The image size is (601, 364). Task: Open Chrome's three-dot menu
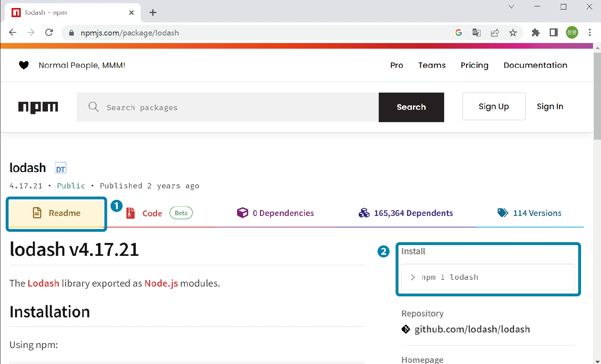tap(590, 33)
